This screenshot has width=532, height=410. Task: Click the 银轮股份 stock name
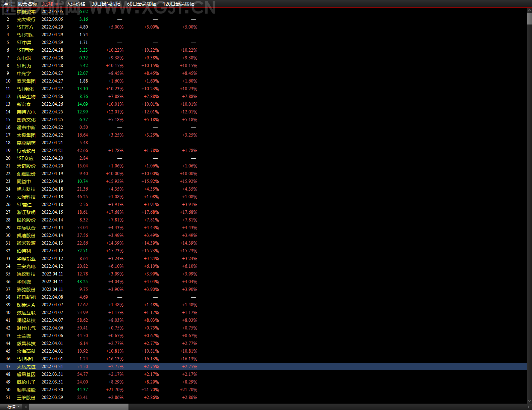coord(26,220)
